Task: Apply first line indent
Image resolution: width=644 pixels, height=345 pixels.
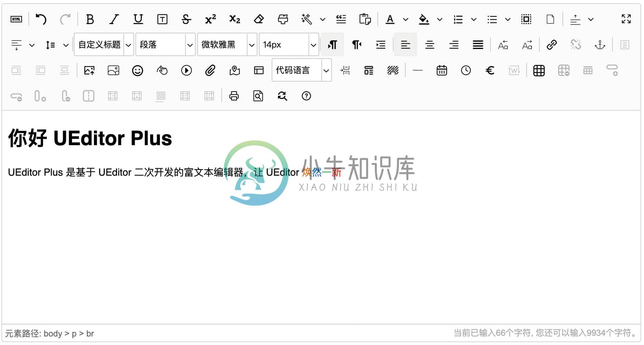Action: coord(381,45)
